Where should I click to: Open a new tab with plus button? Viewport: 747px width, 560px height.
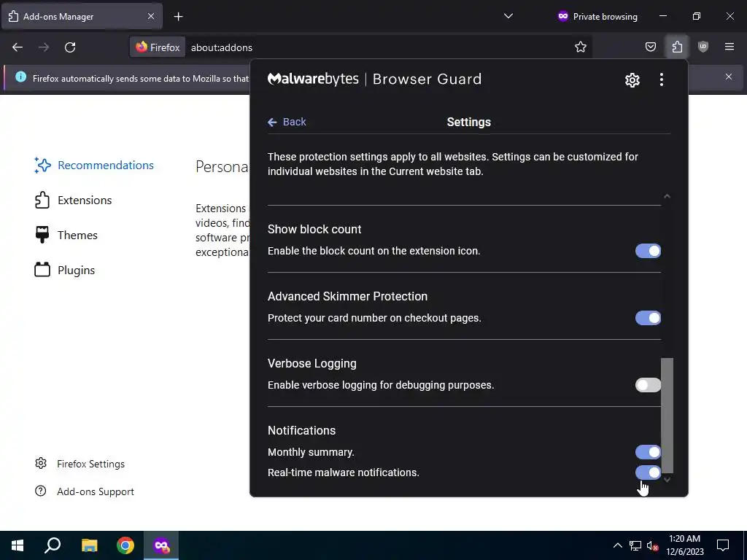coord(178,17)
